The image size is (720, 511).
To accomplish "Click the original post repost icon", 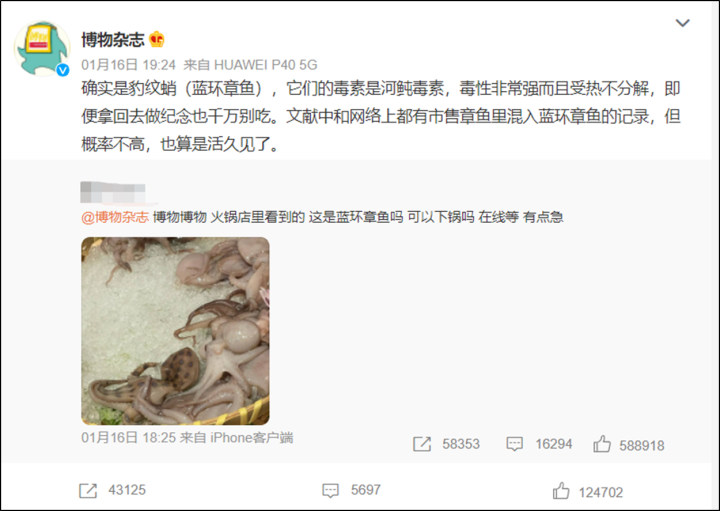I will click(x=422, y=444).
